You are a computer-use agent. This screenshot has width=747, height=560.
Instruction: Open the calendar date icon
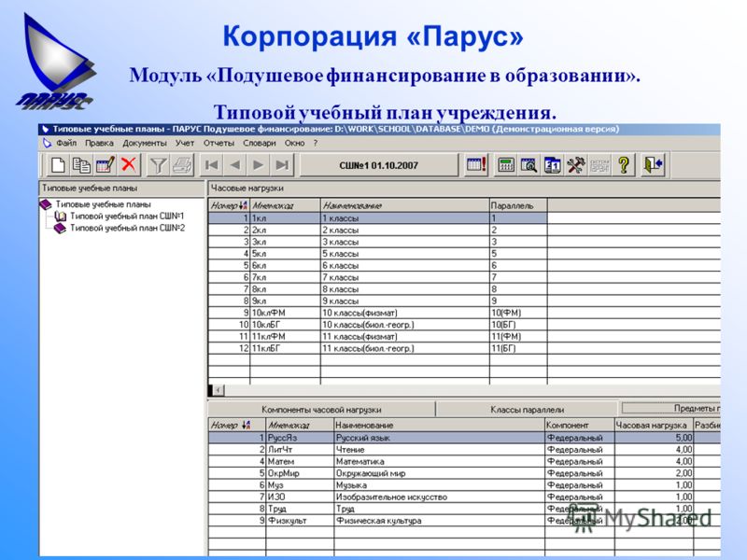tap(553, 165)
